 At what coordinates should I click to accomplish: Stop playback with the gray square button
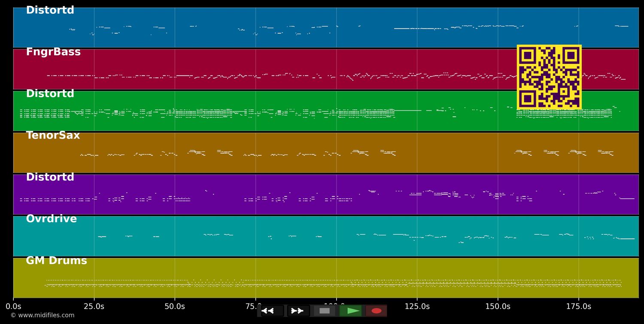point(325,311)
